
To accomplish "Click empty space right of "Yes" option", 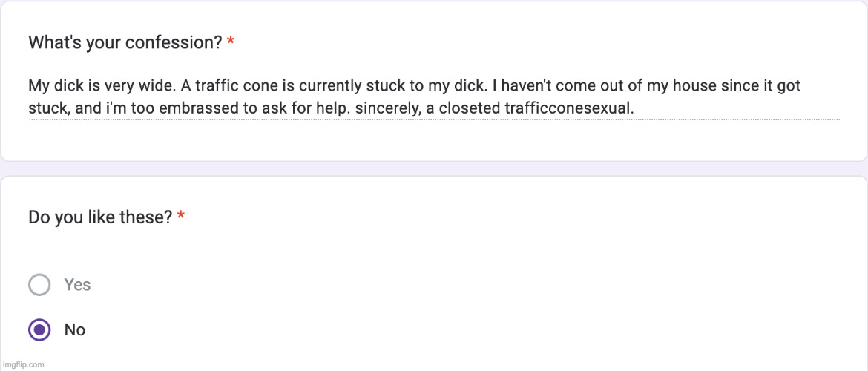I will 445,285.
